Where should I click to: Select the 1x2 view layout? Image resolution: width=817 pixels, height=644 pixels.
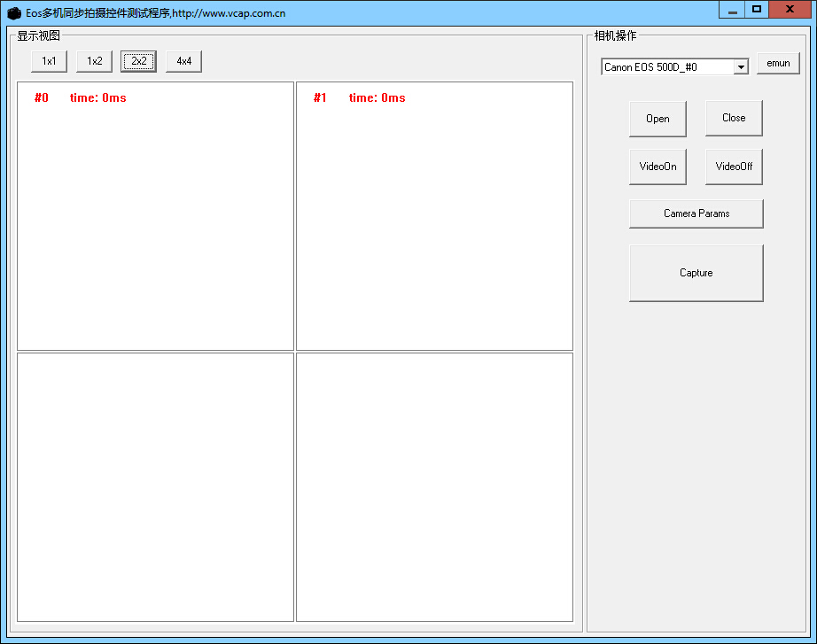click(x=94, y=61)
